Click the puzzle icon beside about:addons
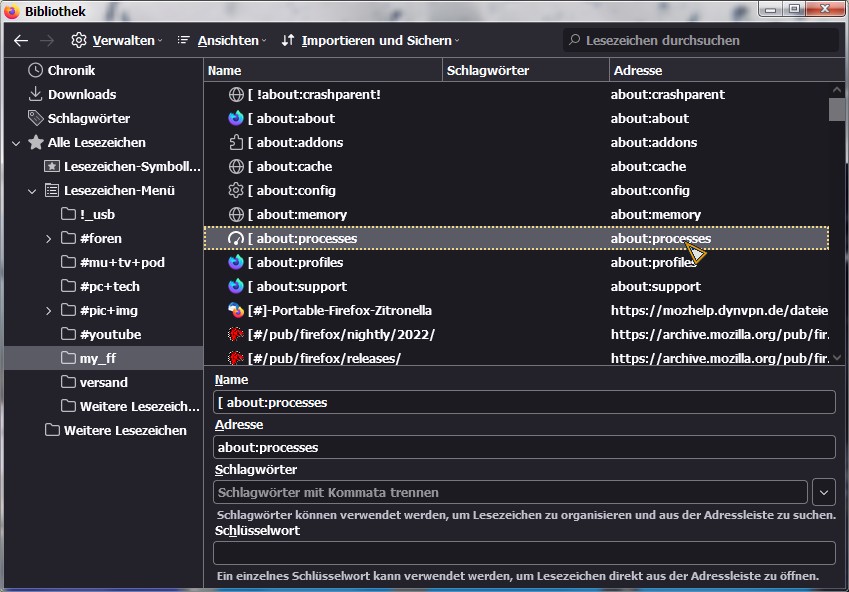This screenshot has width=849, height=592. tap(236, 142)
